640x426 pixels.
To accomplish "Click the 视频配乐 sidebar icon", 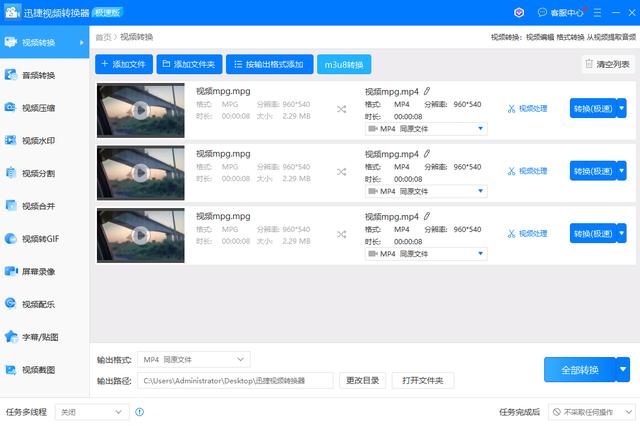I will pyautogui.click(x=11, y=304).
